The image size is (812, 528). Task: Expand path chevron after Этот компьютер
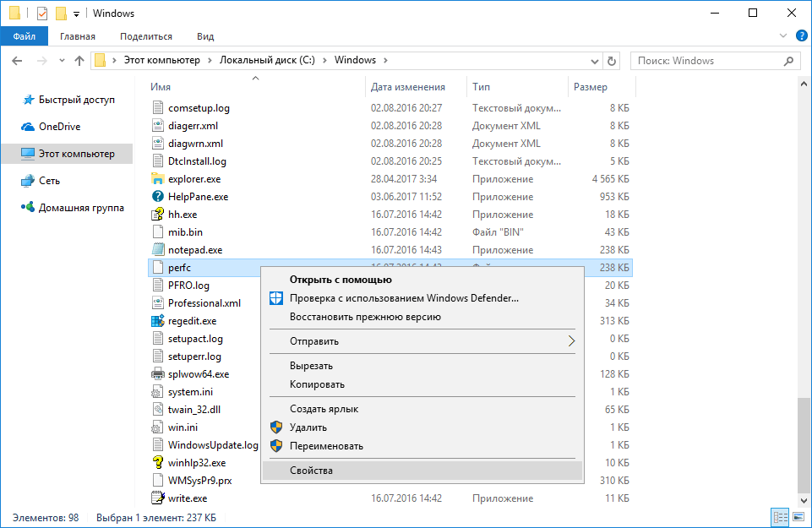(210, 60)
